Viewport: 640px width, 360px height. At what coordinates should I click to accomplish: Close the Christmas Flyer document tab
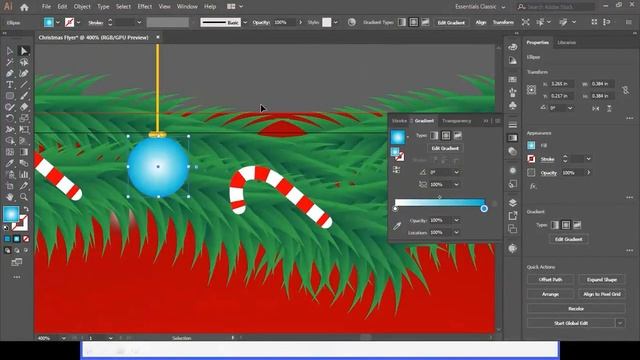[x=158, y=37]
